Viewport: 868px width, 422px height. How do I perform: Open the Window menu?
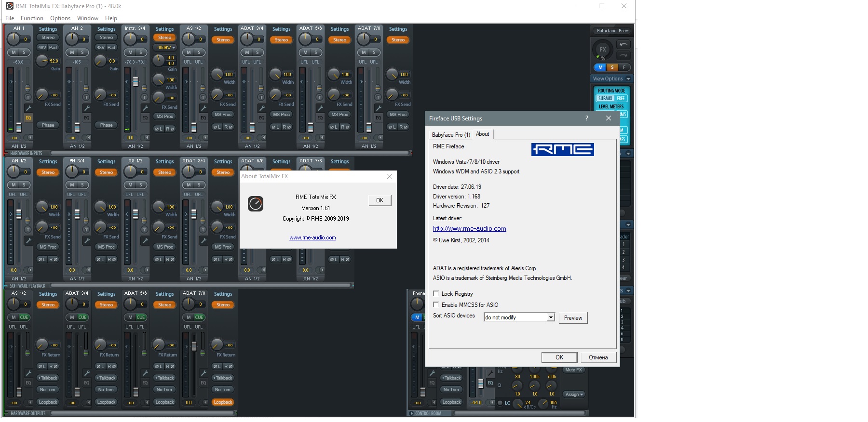coord(88,18)
